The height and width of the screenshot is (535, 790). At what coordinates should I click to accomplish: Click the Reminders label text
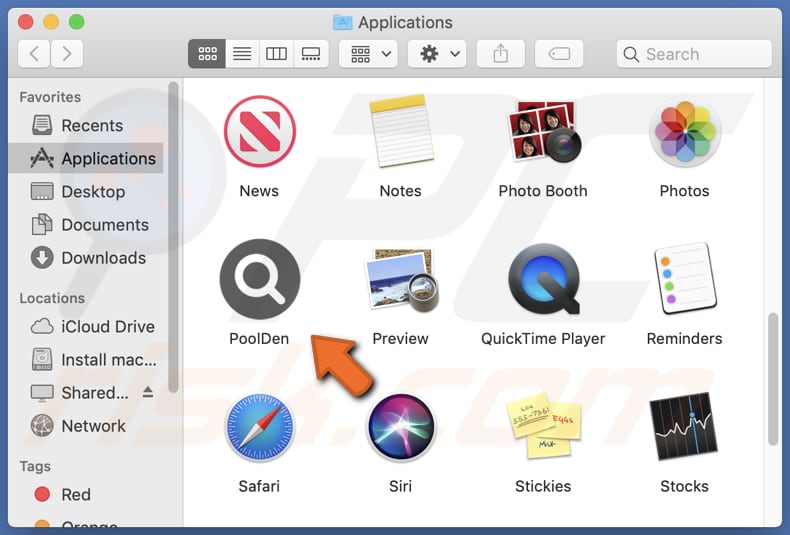(684, 339)
